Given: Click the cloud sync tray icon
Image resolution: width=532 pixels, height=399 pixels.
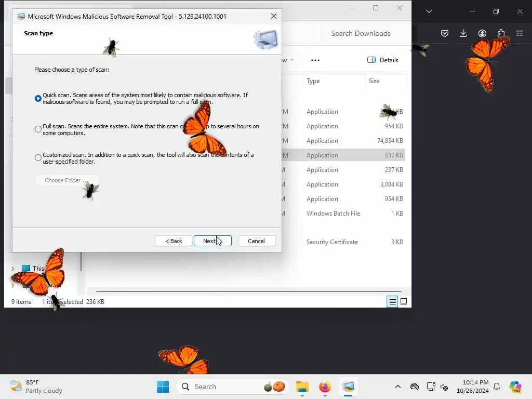Looking at the screenshot, I should (x=415, y=387).
